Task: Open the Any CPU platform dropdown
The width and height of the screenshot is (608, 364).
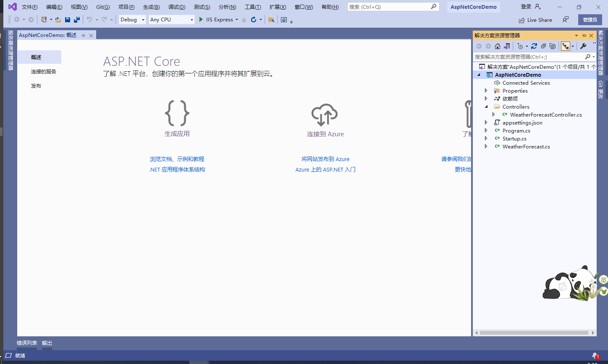Action: tap(192, 20)
